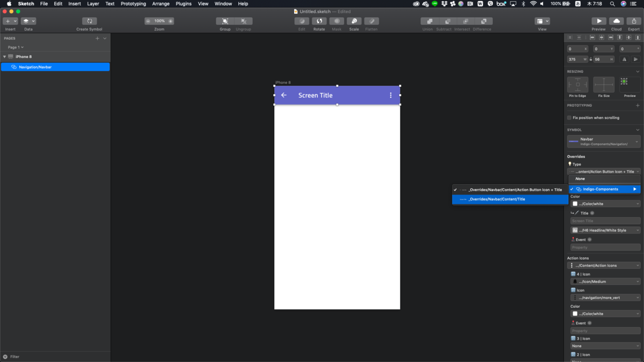Image resolution: width=644 pixels, height=362 pixels.
Task: Click the Width field showing 375
Action: tap(577, 60)
